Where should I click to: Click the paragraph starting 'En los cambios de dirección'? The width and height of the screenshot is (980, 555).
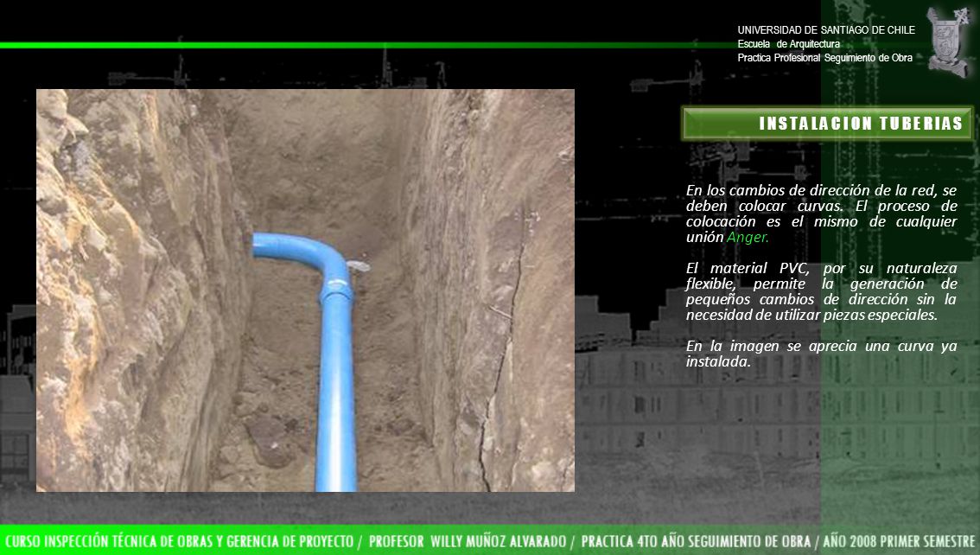pos(821,214)
